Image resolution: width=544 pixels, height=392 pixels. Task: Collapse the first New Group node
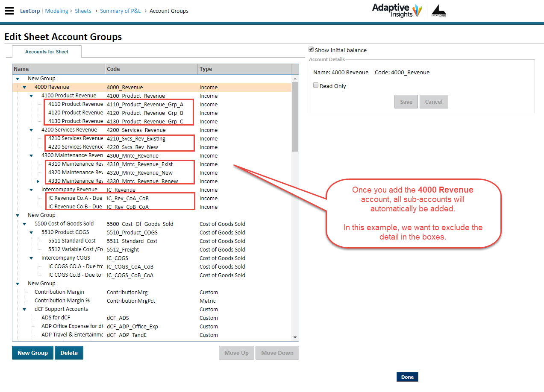18,79
